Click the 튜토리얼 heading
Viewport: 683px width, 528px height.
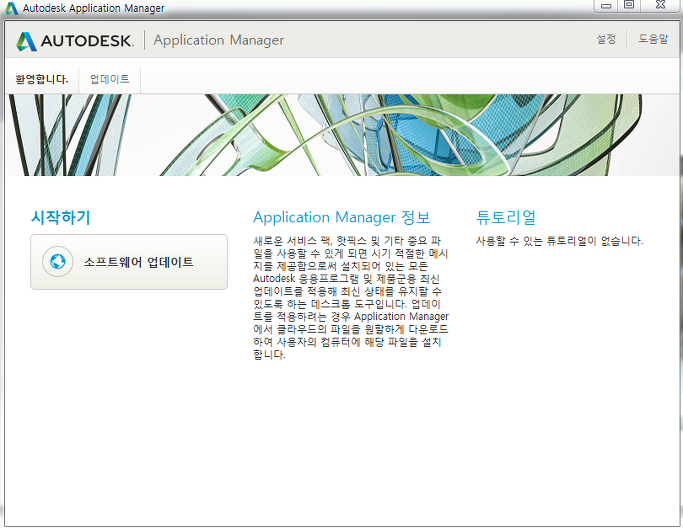[x=506, y=217]
